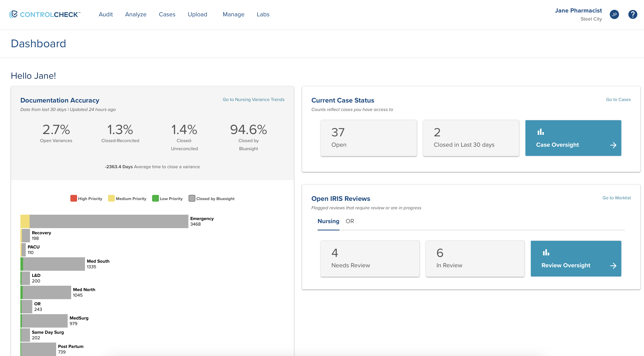Toggle High Priority legend swatch

(x=73, y=199)
